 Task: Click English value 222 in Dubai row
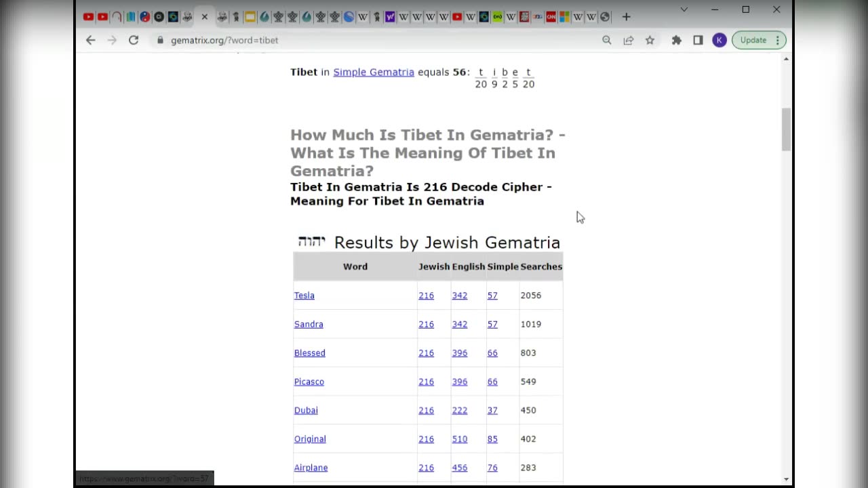[x=460, y=410]
